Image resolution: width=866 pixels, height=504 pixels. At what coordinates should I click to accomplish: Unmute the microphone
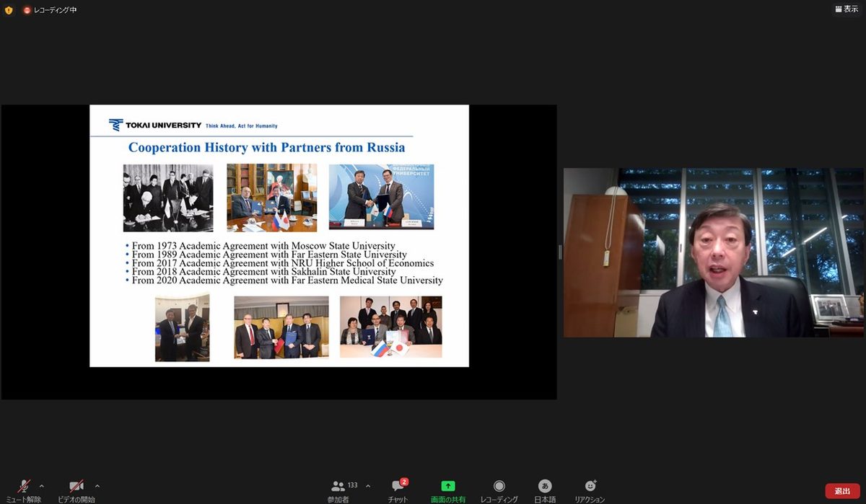point(24,490)
